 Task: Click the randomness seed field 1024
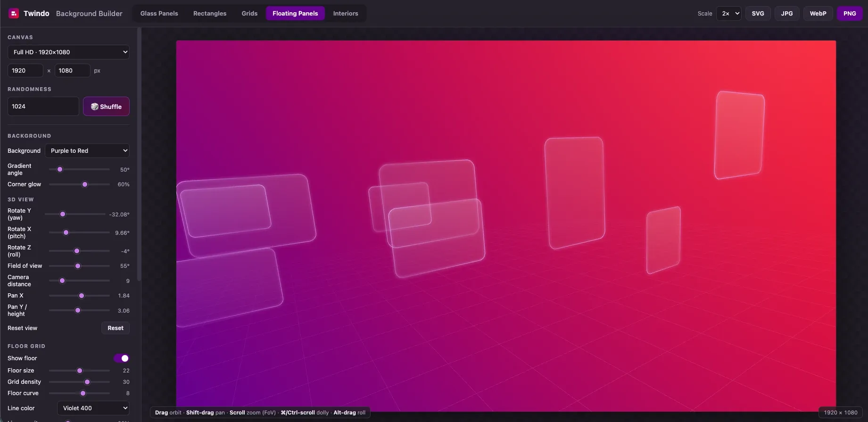coord(43,106)
